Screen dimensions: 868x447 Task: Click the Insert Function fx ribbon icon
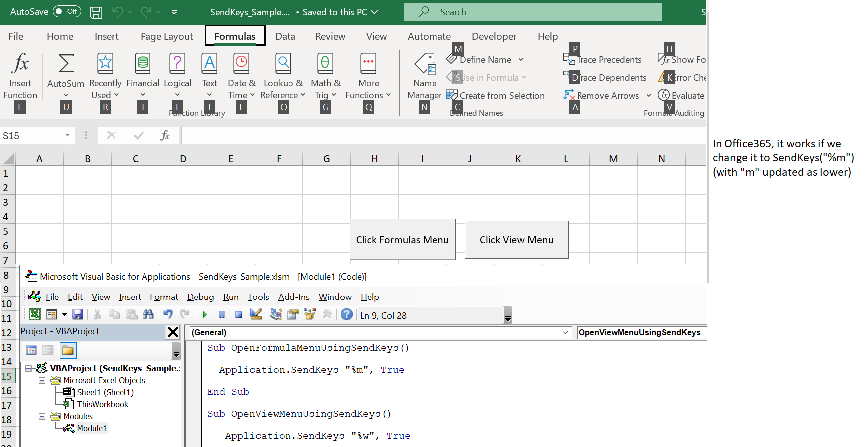pyautogui.click(x=20, y=64)
